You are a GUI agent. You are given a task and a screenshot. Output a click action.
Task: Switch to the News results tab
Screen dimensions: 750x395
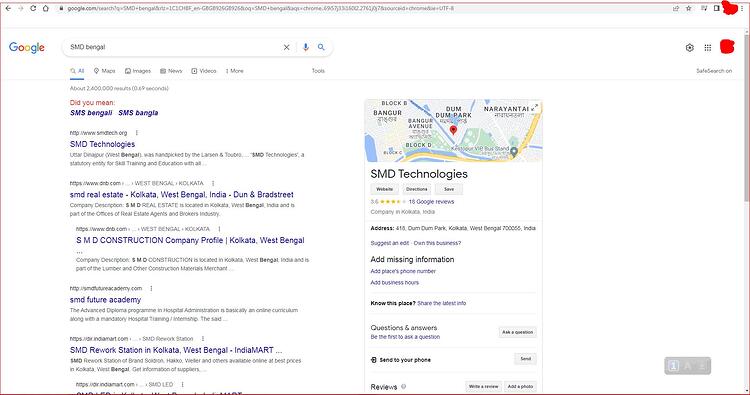pyautogui.click(x=171, y=71)
